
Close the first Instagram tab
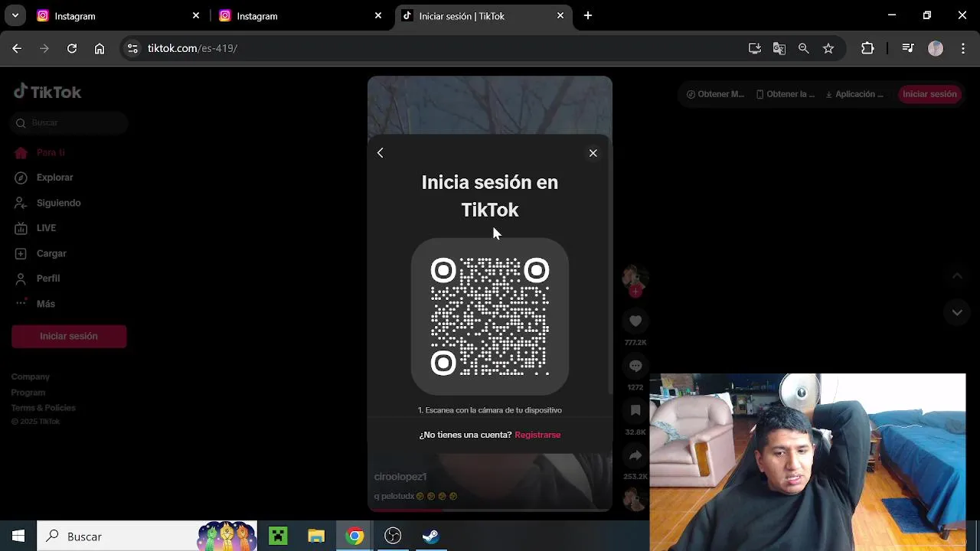click(x=196, y=15)
